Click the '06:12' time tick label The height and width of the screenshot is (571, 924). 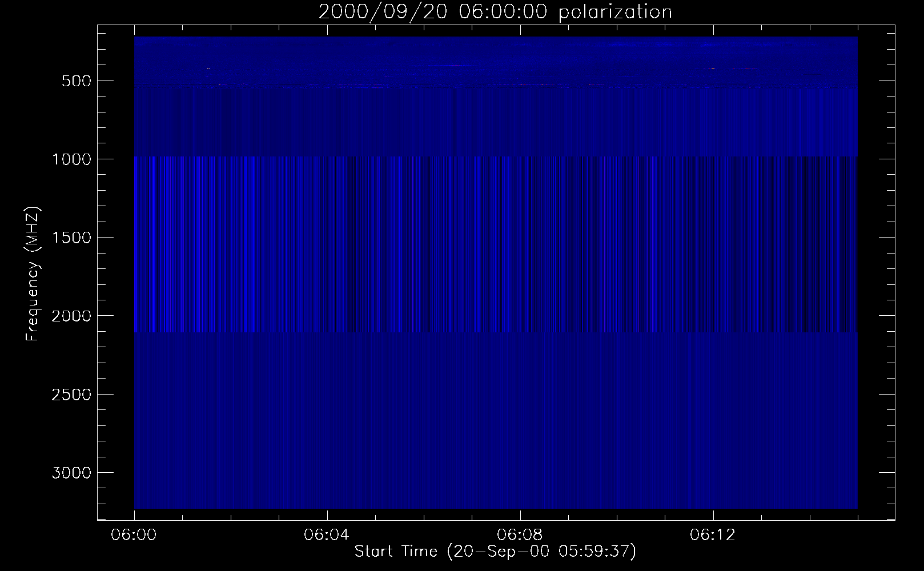click(713, 535)
